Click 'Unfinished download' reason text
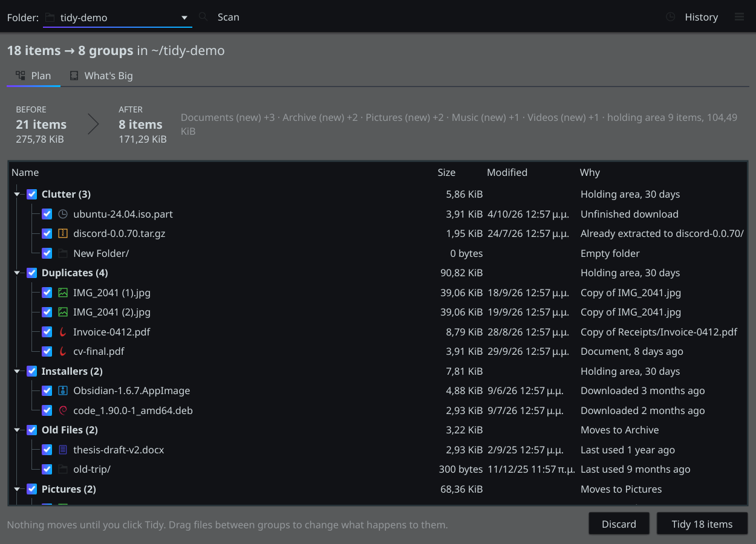The height and width of the screenshot is (544, 756). (630, 214)
